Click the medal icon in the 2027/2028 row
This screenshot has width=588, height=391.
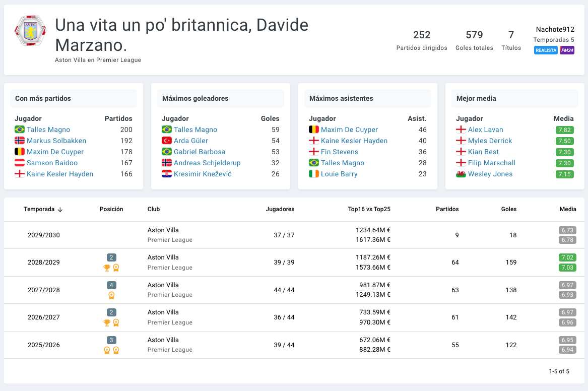coord(111,295)
